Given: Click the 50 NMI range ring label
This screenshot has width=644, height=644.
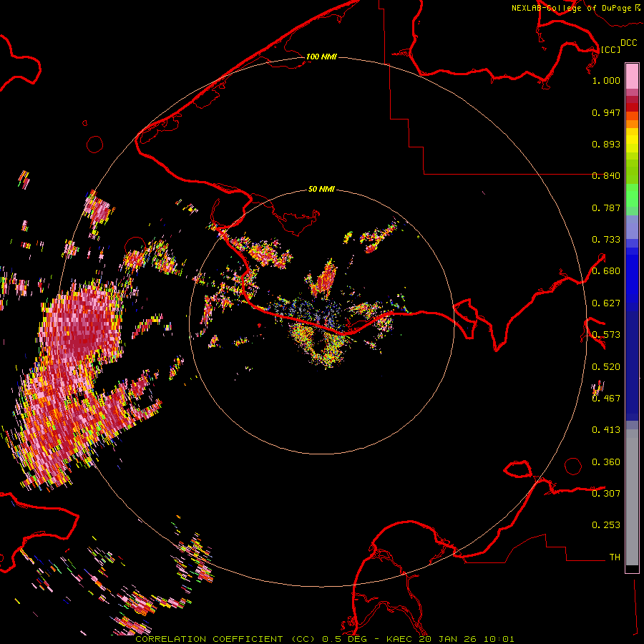Looking at the screenshot, I should coord(321,190).
